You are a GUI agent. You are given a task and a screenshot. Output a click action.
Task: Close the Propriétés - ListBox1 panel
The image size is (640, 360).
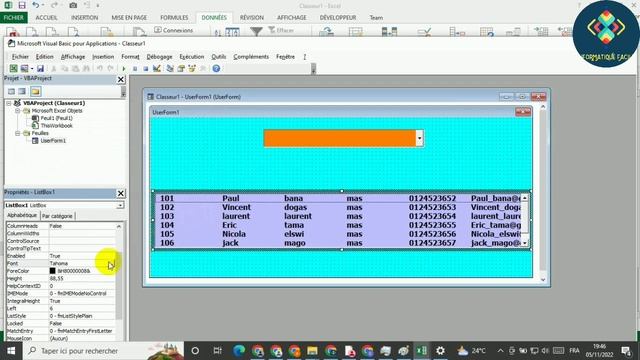point(121,193)
